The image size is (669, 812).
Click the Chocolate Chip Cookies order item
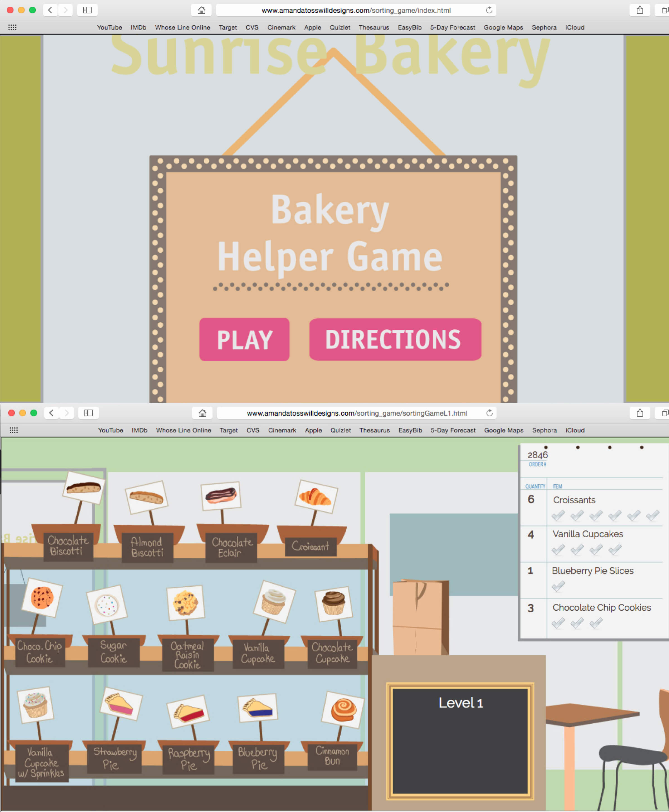pyautogui.click(x=602, y=607)
